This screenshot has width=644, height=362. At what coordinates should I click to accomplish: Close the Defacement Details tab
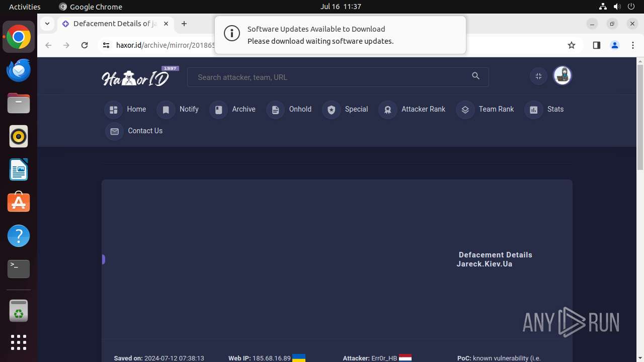click(x=166, y=24)
